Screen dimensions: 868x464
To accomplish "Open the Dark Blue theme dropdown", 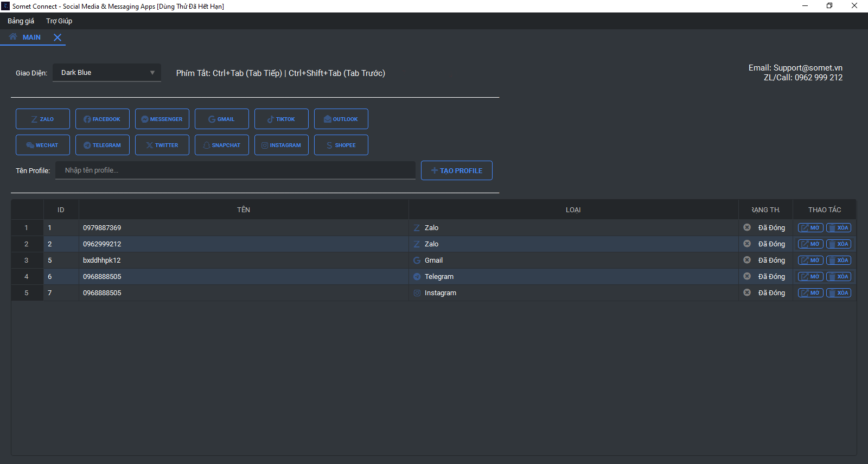I will coord(107,73).
